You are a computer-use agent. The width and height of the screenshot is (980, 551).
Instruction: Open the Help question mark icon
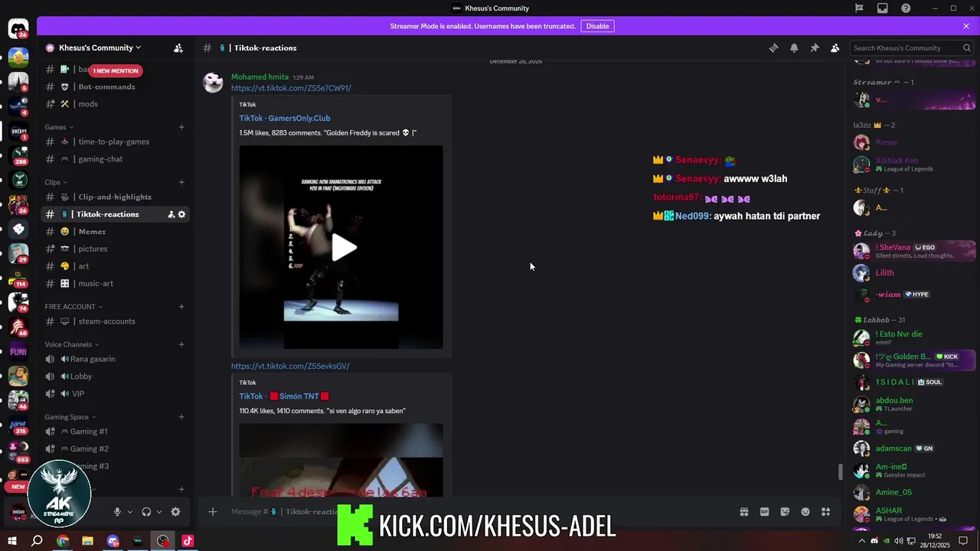906,8
